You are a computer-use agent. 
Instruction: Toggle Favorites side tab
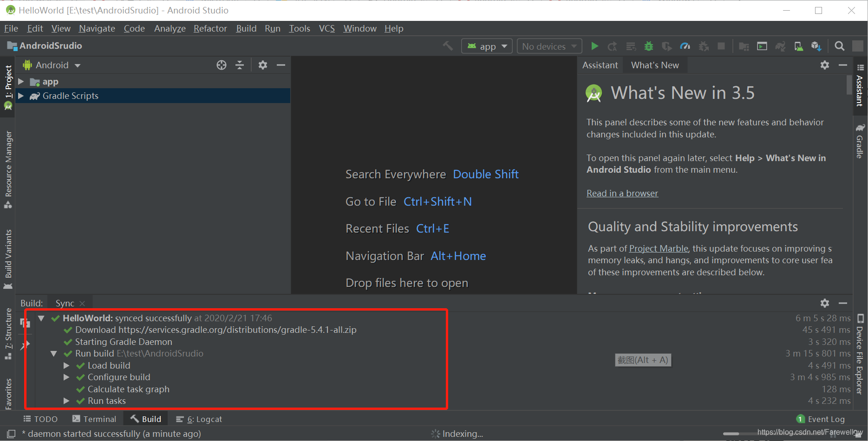pos(8,394)
